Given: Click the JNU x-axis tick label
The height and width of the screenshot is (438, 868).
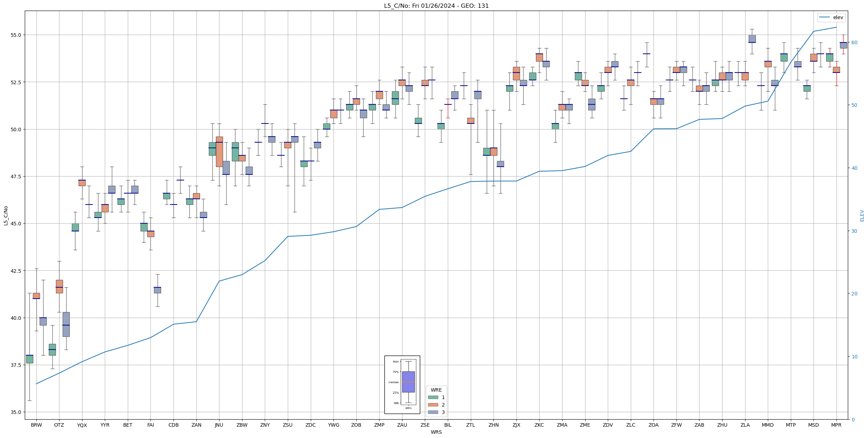Looking at the screenshot, I should tap(219, 425).
